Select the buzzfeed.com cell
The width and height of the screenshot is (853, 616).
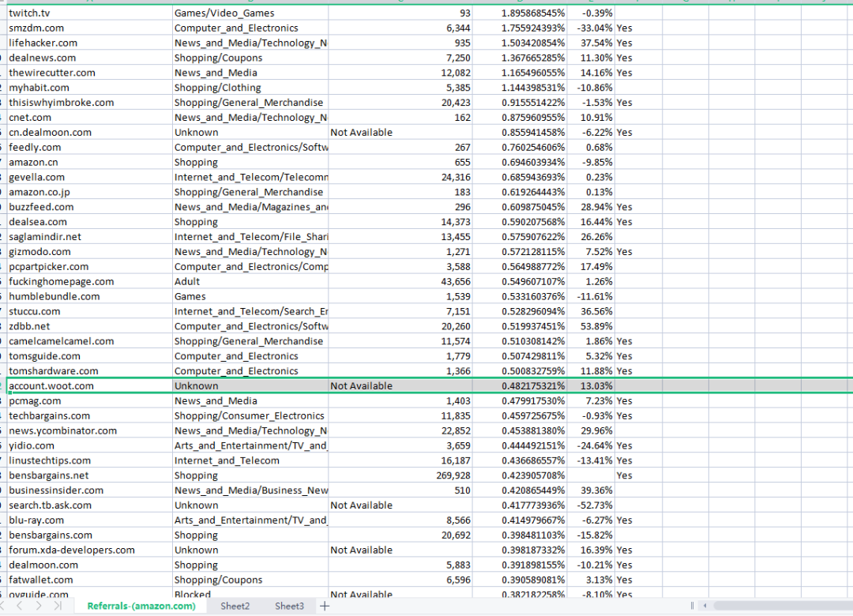coord(90,207)
